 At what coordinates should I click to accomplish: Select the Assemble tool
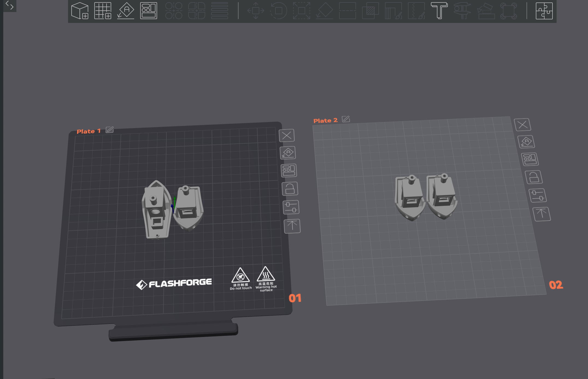pos(486,11)
